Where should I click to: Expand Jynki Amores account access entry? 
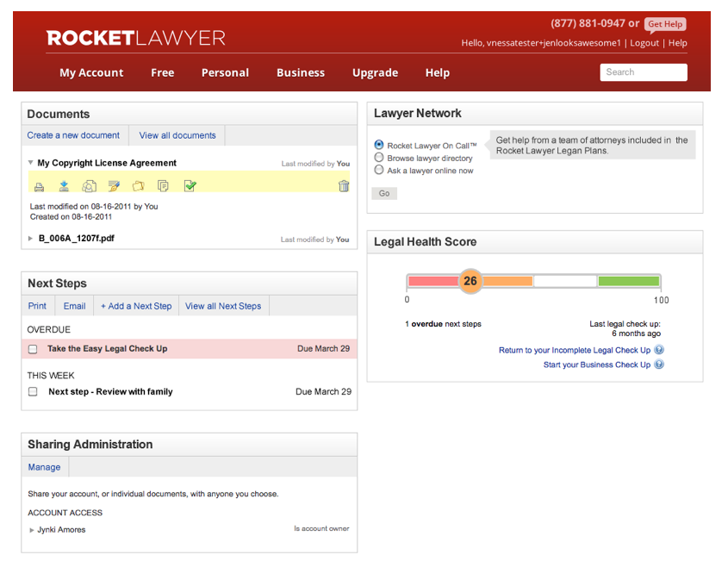pyautogui.click(x=32, y=530)
